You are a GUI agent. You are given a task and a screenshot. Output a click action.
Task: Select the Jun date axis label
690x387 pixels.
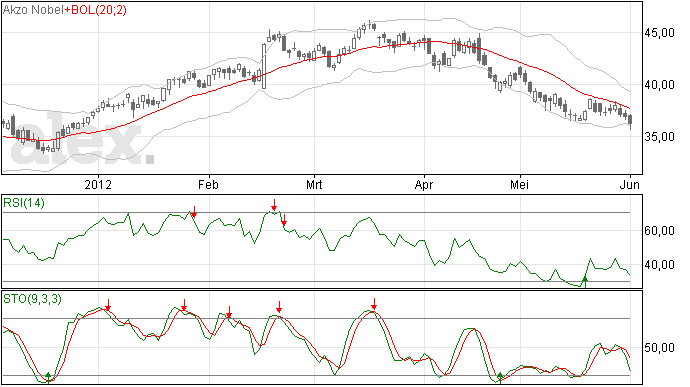tap(630, 184)
